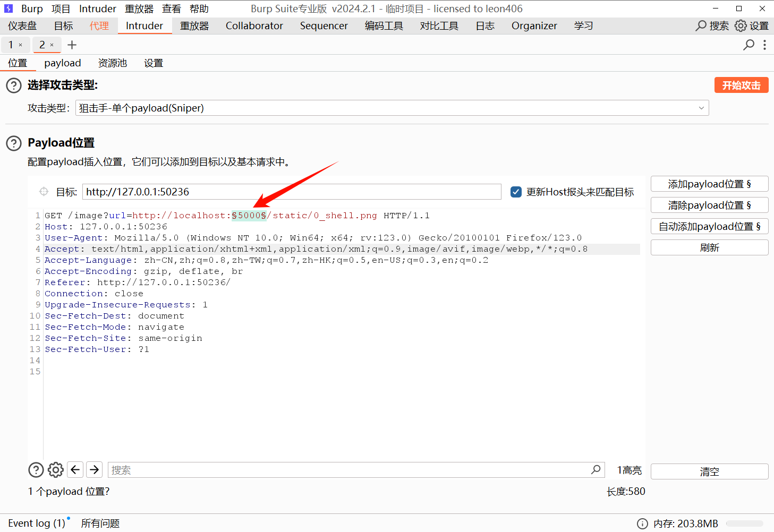Click the Burp Suite logo icon
This screenshot has height=532, width=774.
click(x=8, y=8)
